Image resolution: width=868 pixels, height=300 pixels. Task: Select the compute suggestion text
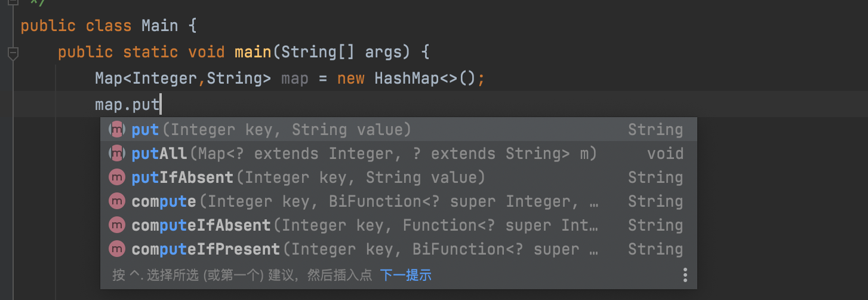tap(164, 201)
